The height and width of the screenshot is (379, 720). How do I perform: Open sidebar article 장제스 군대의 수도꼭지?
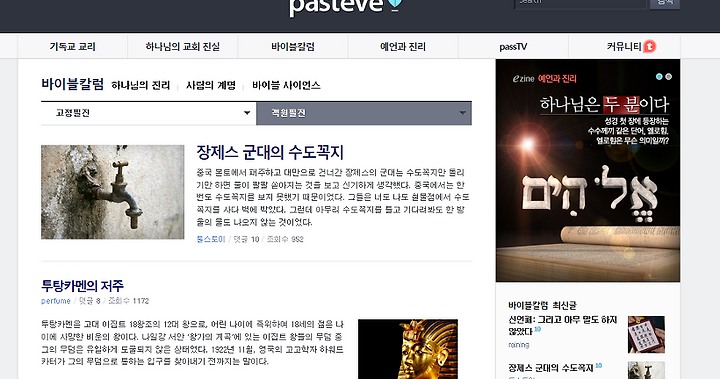pos(551,368)
